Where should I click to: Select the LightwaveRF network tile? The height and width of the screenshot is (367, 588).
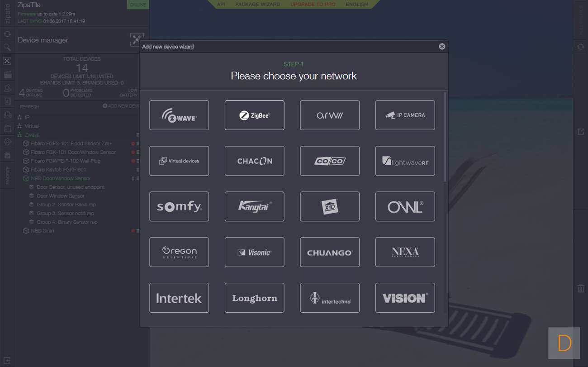pos(405,161)
